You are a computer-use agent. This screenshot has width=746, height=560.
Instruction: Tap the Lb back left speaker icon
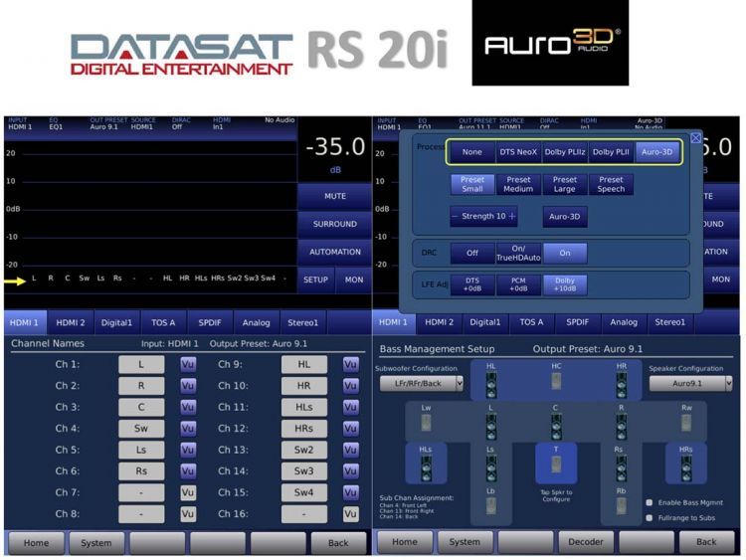[491, 505]
